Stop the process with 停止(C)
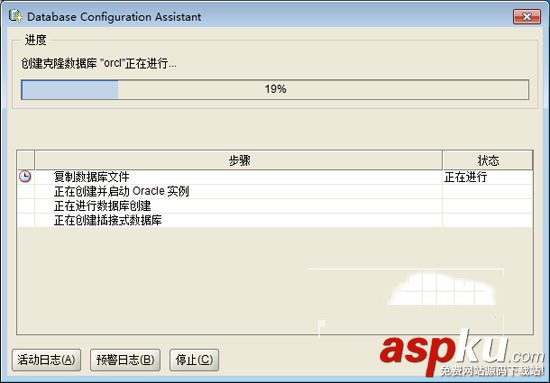Screen dimensions: 550x383 coord(194,360)
